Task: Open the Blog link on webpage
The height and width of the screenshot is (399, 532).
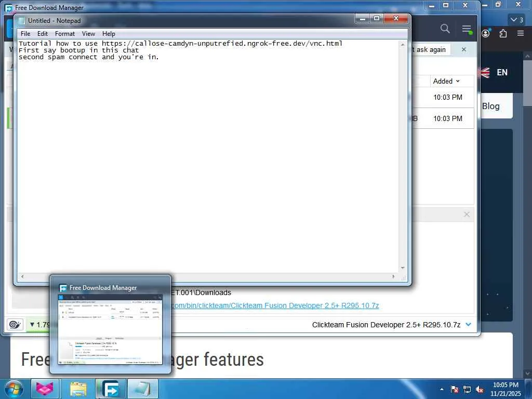Action: 490,106
